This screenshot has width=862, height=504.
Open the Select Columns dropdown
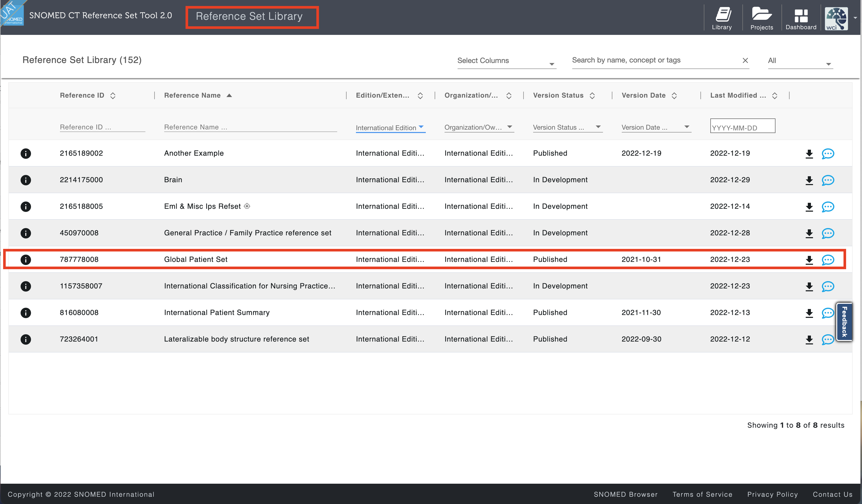pos(507,61)
